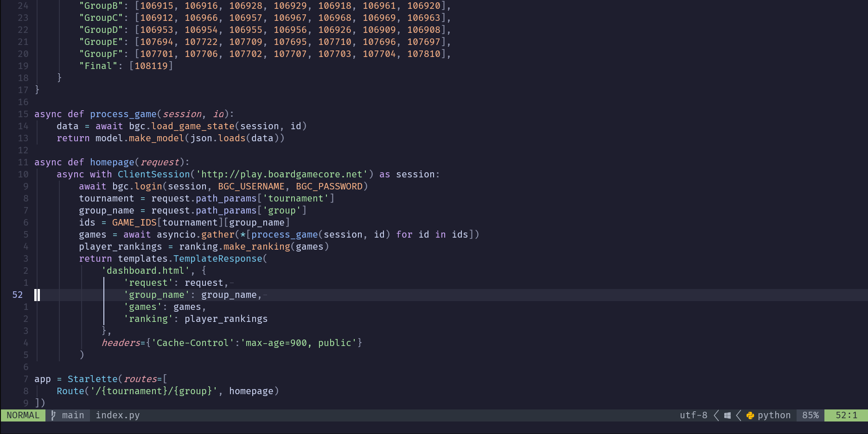
Task: Click line number 52 in the gutter
Action: tap(17, 295)
